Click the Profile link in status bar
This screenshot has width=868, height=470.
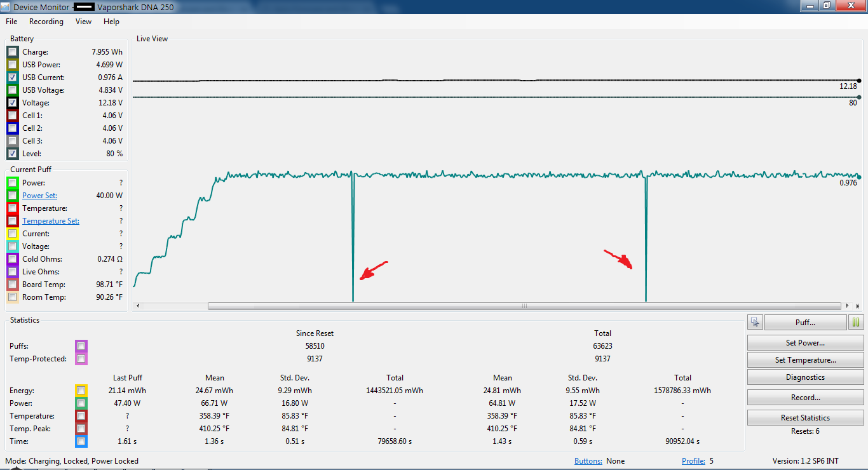click(x=693, y=461)
